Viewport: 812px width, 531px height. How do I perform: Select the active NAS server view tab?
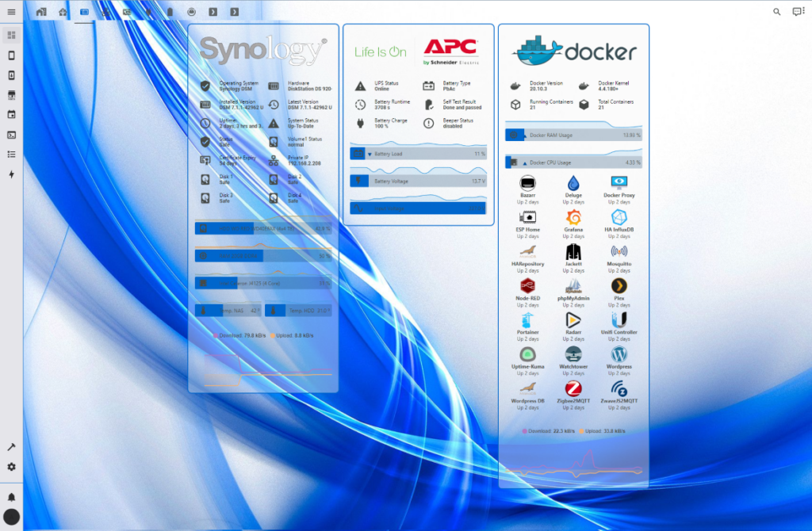click(x=84, y=12)
